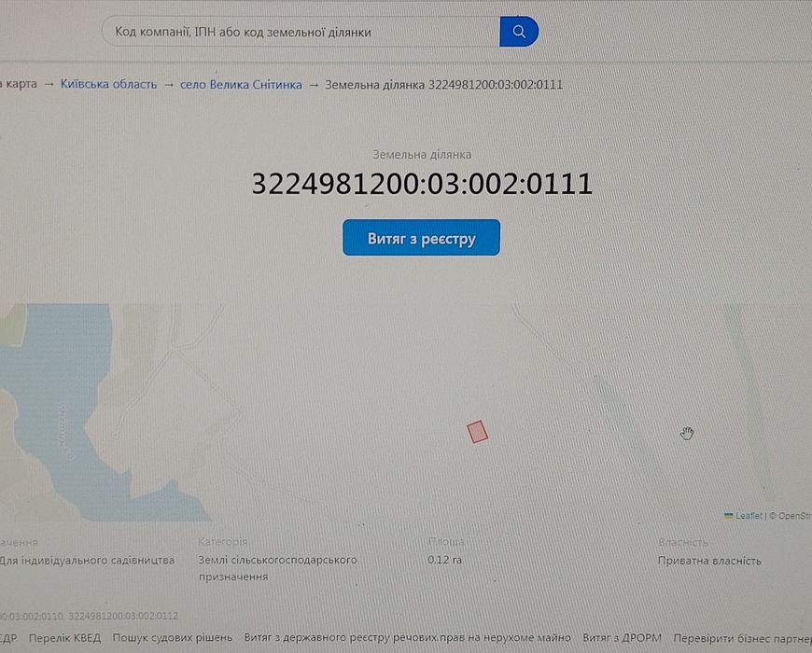Image resolution: width=812 pixels, height=653 pixels.
Task: Click the карта breadcrumb link
Action: pyautogui.click(x=20, y=84)
